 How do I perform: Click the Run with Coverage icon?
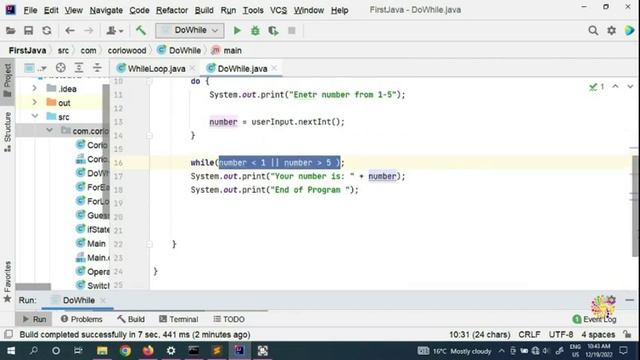click(273, 31)
